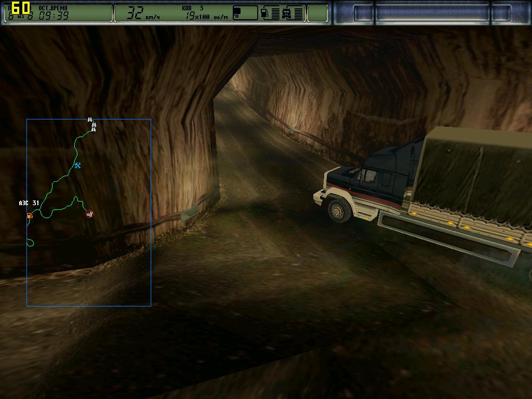Click the topmost white truck icon on minimap
Image resolution: width=532 pixels, height=399 pixels.
click(90, 120)
